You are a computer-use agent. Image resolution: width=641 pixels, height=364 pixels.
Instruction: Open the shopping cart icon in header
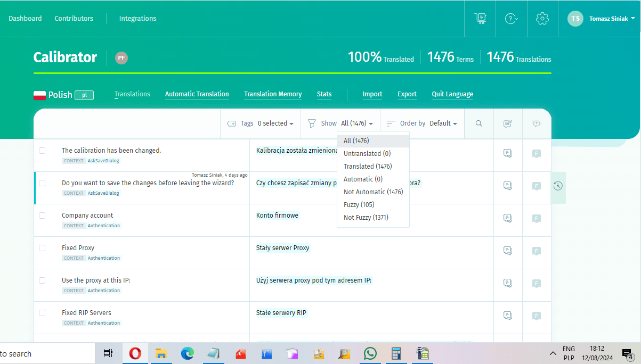(480, 19)
